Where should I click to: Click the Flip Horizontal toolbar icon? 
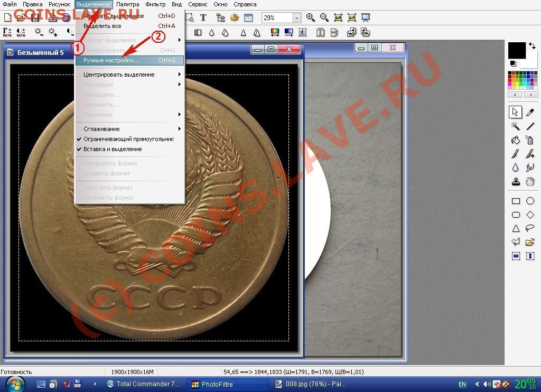click(x=321, y=32)
